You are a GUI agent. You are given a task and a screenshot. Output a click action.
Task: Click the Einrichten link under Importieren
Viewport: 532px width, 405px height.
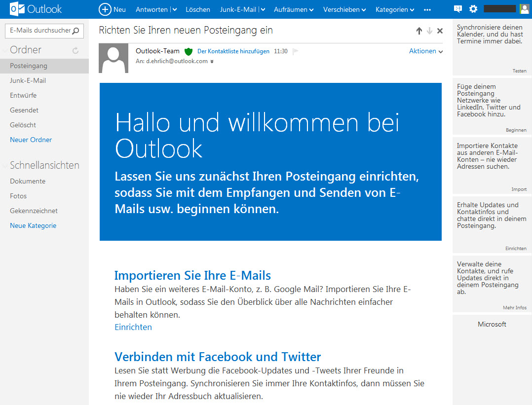(133, 327)
